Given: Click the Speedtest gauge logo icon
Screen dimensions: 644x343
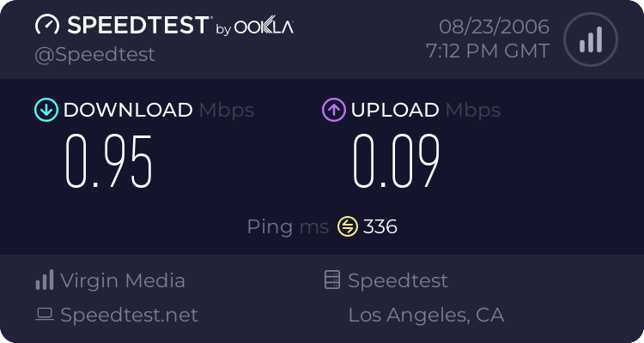Looking at the screenshot, I should [x=47, y=26].
